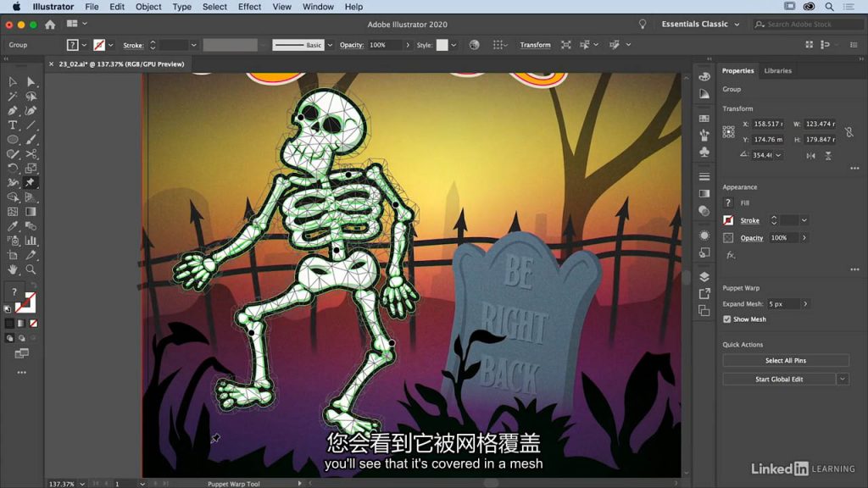Open Opacity flyout in control bar

(408, 45)
